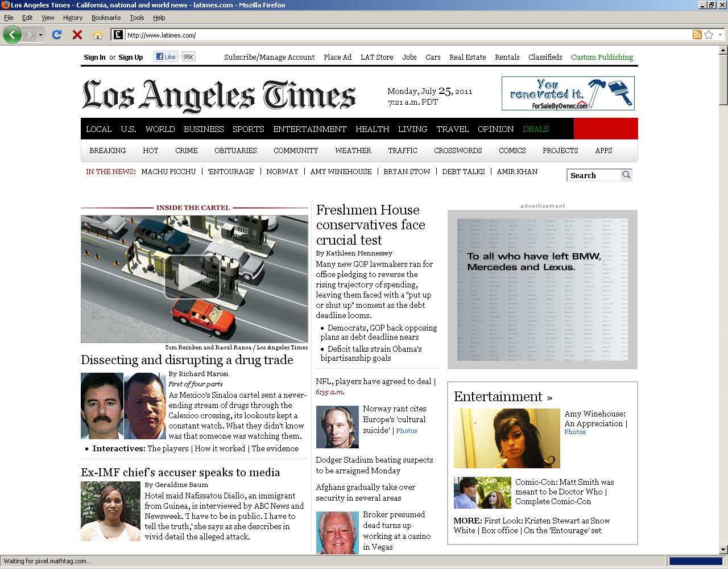Image resolution: width=728 pixels, height=569 pixels.
Task: Open the Tools menu
Action: click(136, 18)
